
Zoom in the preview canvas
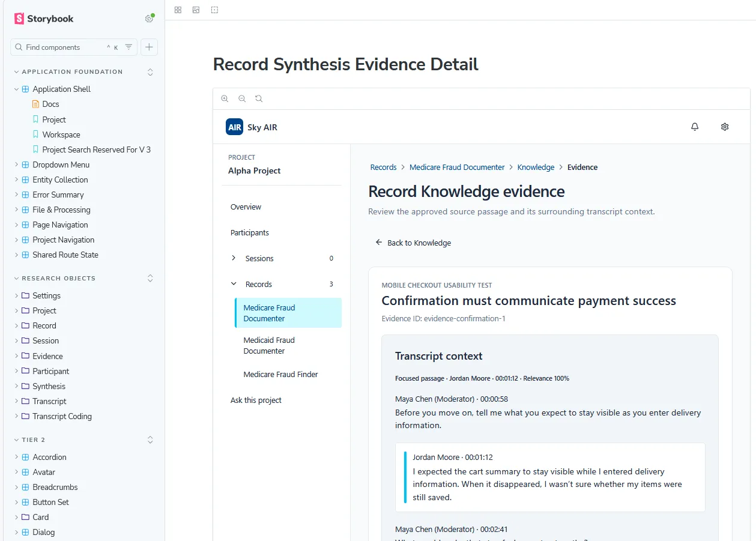[225, 98]
